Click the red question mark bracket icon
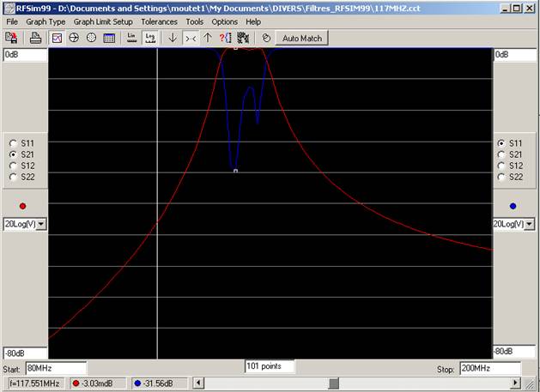Image resolution: width=540 pixels, height=392 pixels. pos(225,38)
